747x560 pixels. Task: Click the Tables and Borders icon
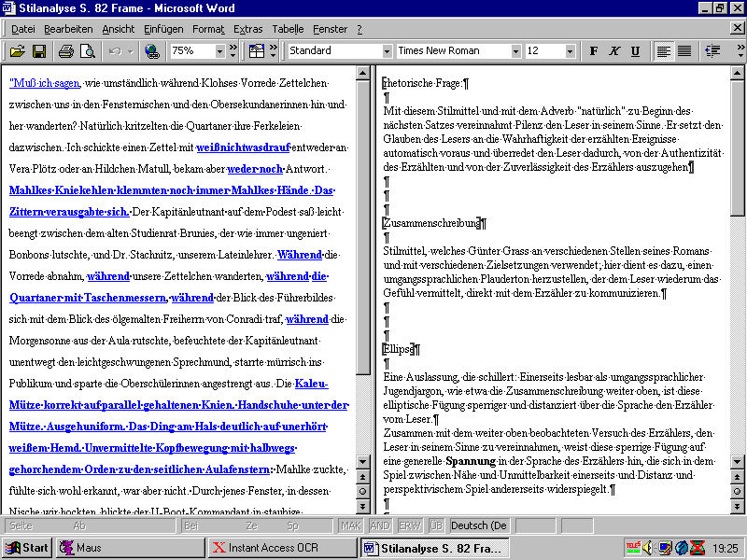click(257, 50)
